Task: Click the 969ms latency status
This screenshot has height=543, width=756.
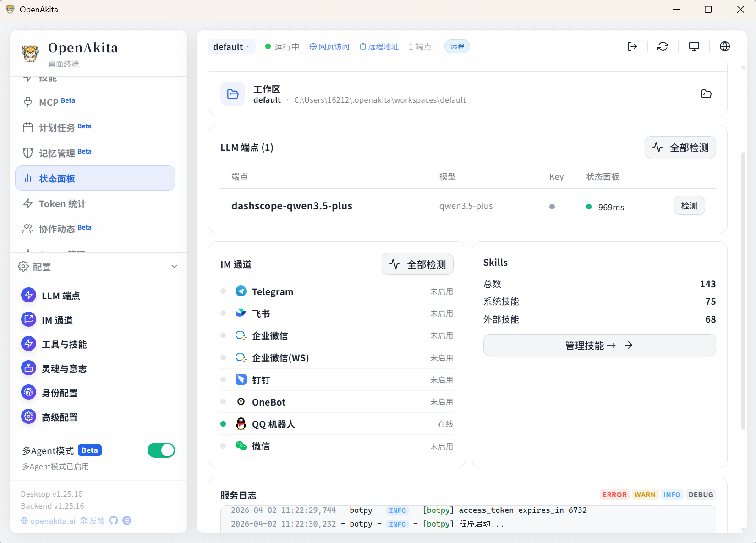Action: point(605,207)
